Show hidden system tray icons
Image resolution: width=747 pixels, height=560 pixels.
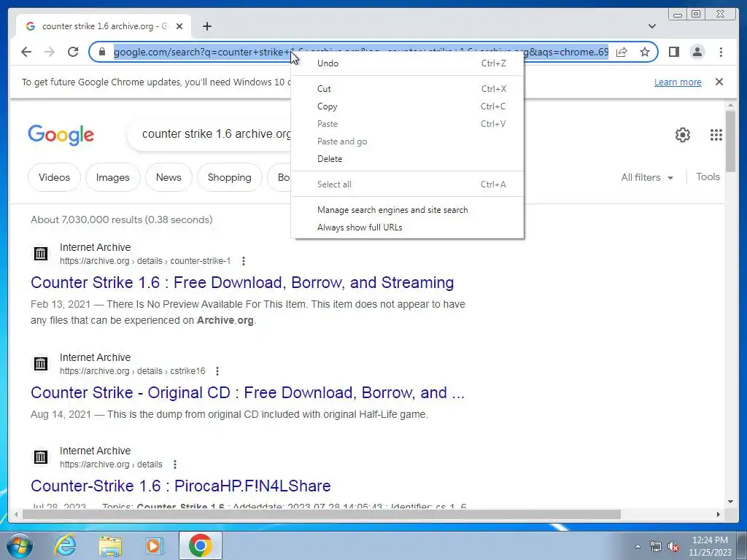click(x=638, y=546)
